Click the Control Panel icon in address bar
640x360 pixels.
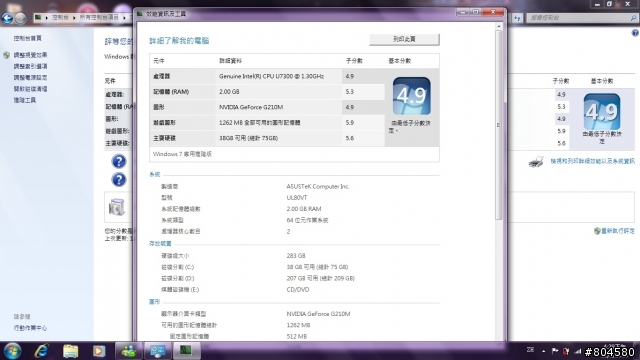click(38, 17)
